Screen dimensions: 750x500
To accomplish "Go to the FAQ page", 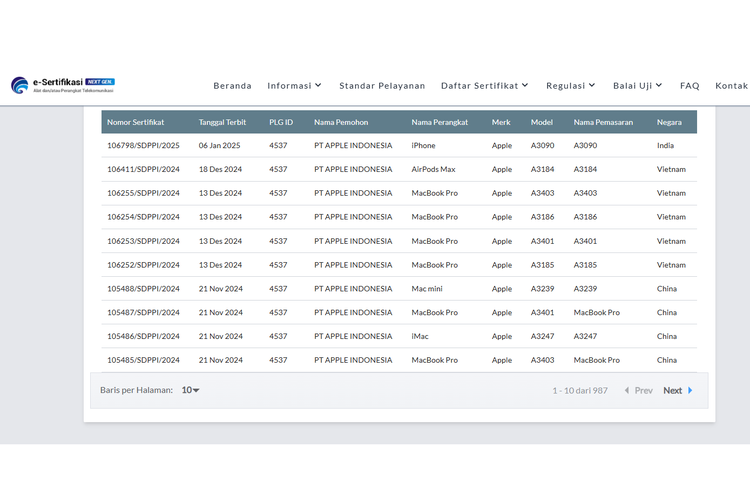I will click(x=689, y=86).
